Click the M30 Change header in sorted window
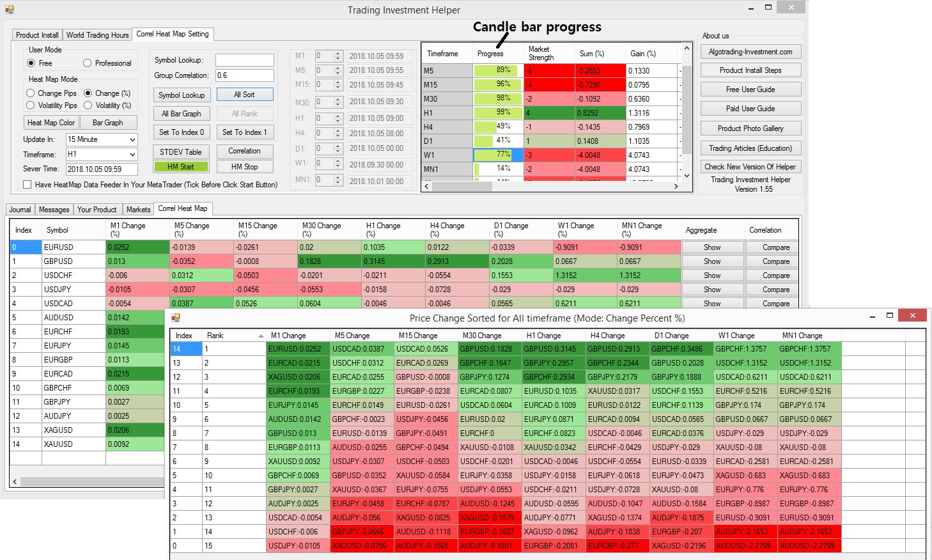932x560 pixels. tap(490, 336)
